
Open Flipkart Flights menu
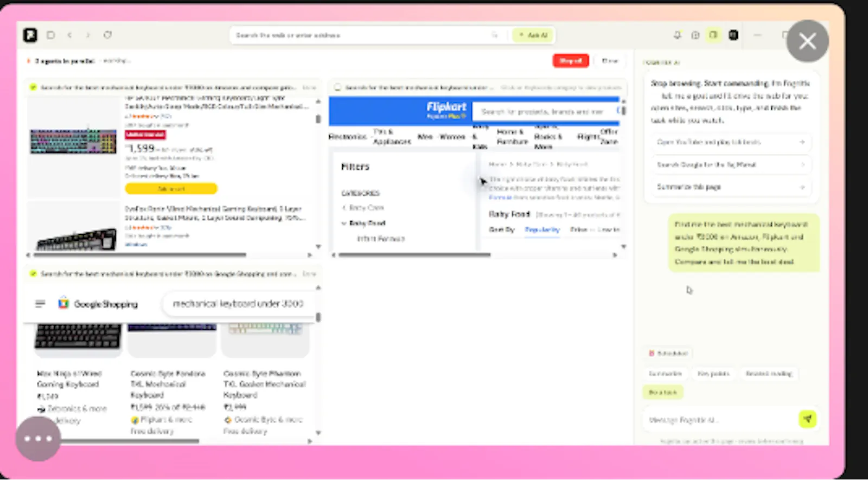click(x=588, y=137)
